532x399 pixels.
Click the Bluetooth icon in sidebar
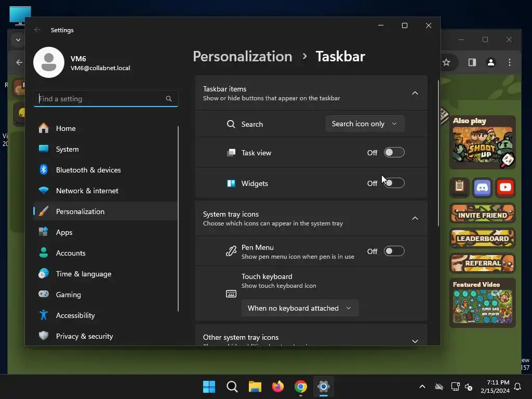pyautogui.click(x=44, y=170)
